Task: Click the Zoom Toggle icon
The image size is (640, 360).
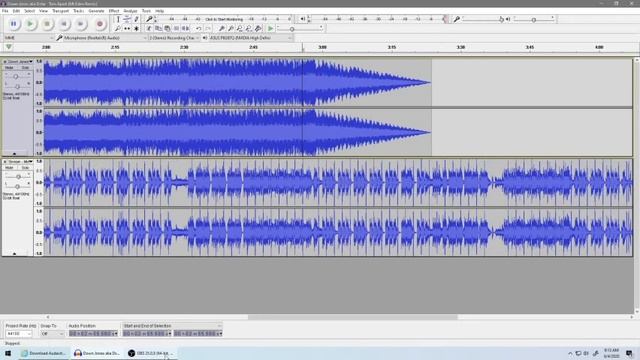Action: 258,29
